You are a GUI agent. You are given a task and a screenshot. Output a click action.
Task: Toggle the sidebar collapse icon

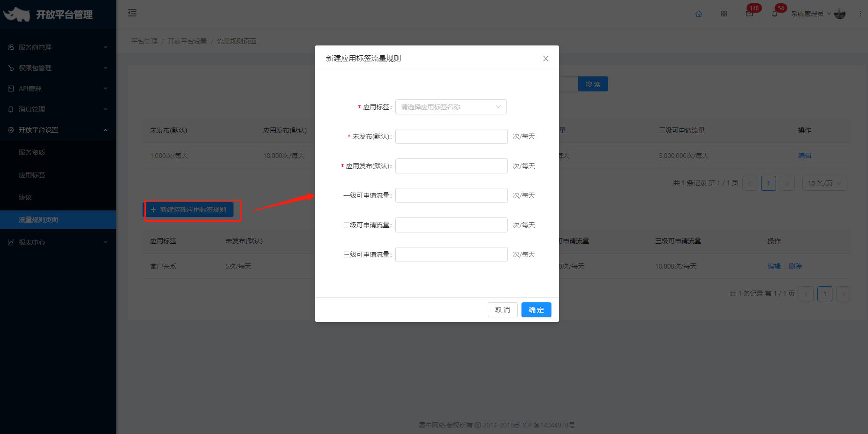click(132, 13)
